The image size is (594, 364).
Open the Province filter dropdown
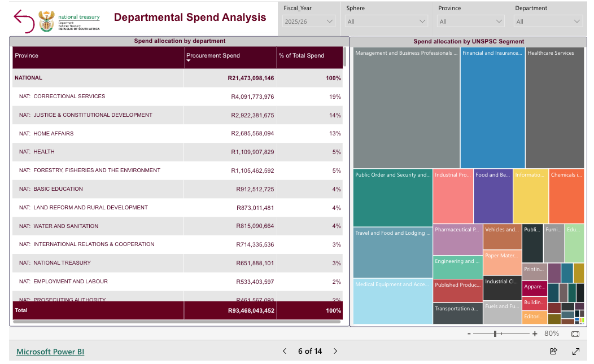tap(470, 21)
